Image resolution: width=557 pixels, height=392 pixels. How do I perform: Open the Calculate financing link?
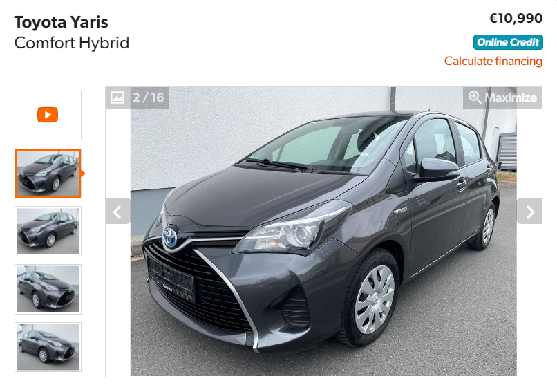coord(493,61)
